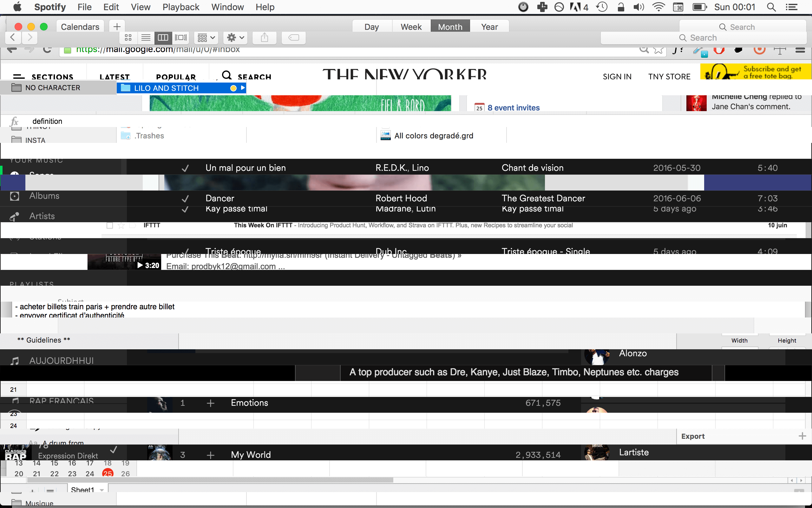Click the SIGN IN link
This screenshot has height=508, width=812.
coord(617,77)
